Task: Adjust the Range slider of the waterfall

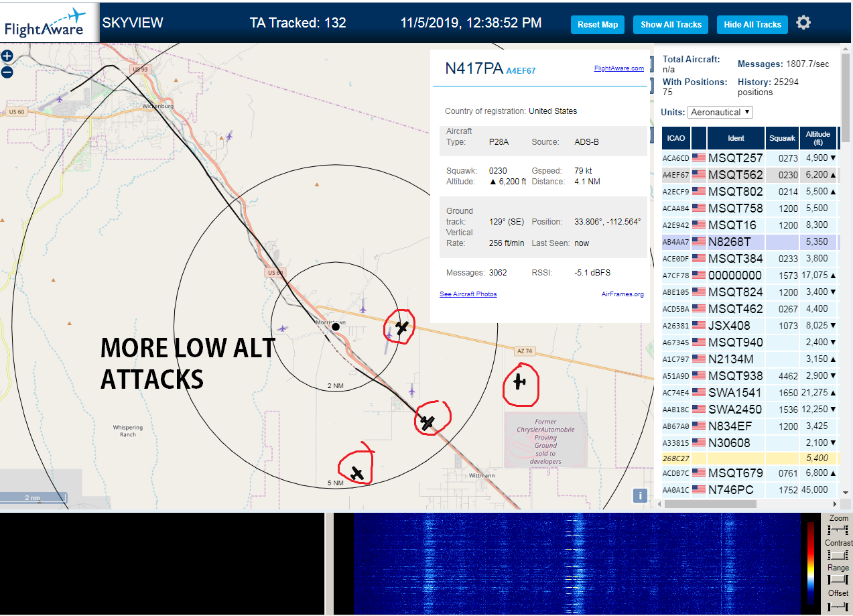Action: (838, 579)
